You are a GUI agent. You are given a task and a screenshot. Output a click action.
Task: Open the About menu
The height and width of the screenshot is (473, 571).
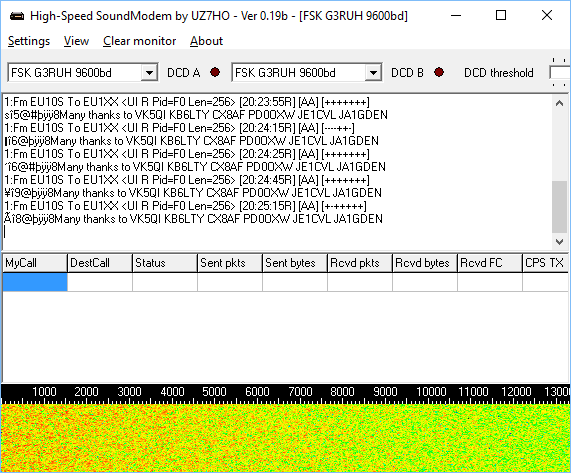point(206,41)
